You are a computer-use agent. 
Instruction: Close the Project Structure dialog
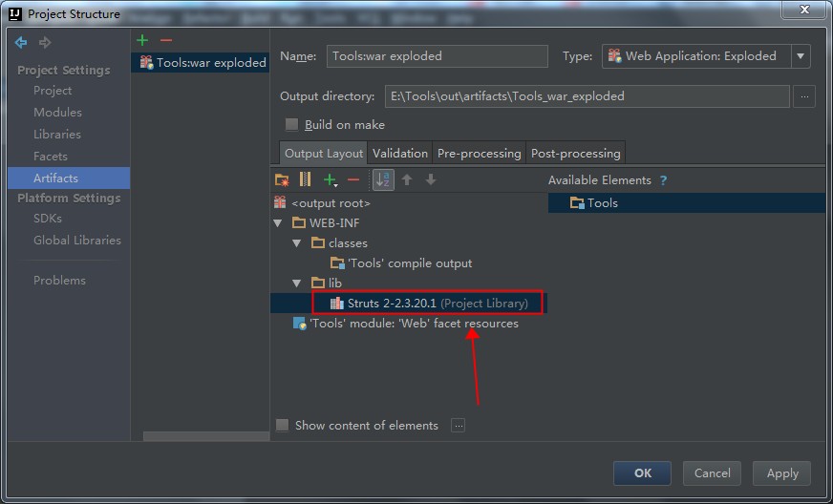[804, 10]
